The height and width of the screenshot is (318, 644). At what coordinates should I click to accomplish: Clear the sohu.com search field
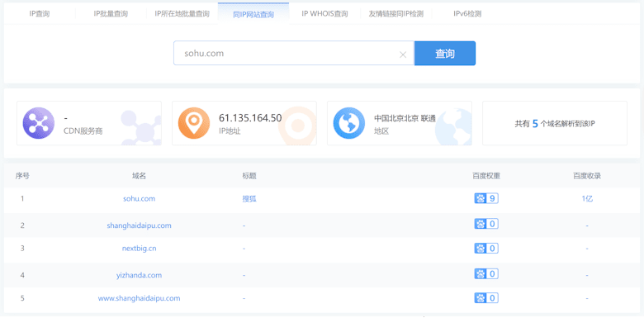pyautogui.click(x=403, y=55)
